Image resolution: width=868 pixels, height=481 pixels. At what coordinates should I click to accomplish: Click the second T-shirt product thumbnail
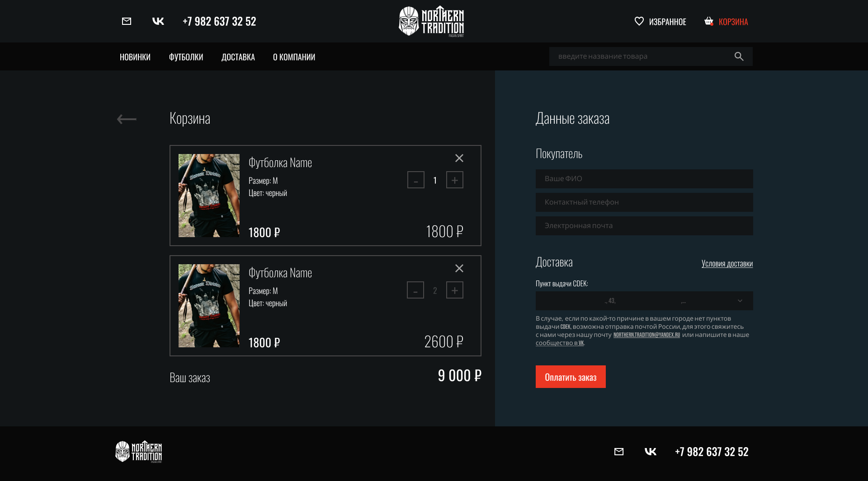(x=209, y=306)
